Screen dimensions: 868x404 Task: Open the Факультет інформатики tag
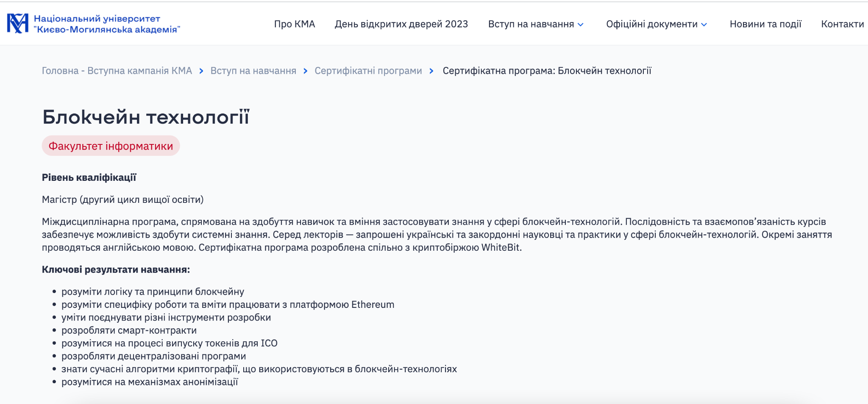click(x=111, y=146)
